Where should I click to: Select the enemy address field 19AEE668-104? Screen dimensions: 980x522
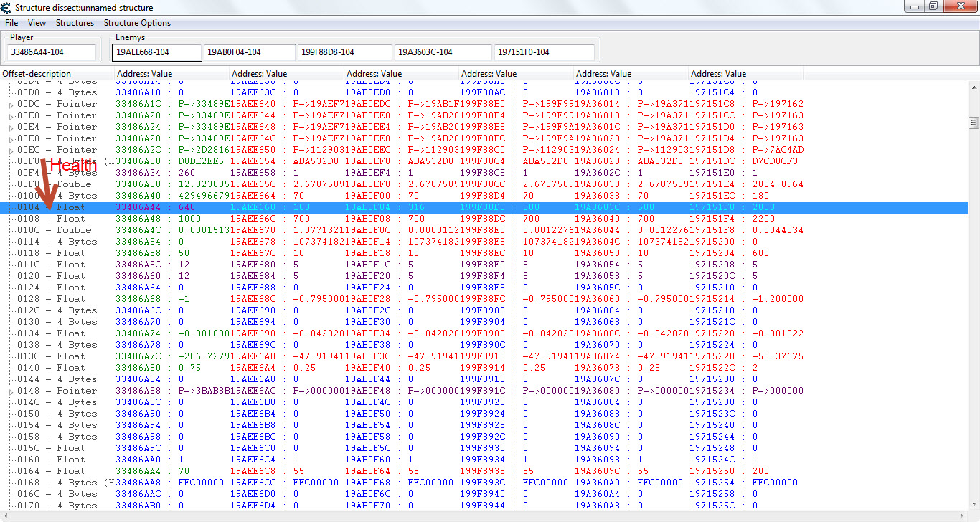click(156, 52)
